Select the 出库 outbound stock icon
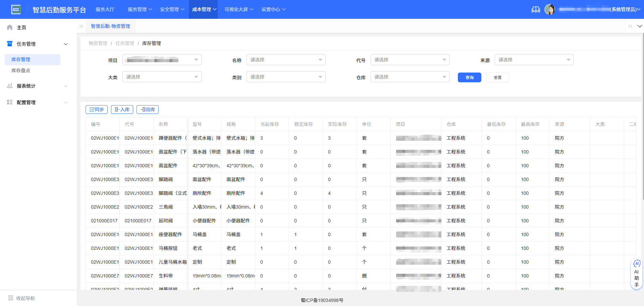Screen dimensions: 644x306 click(x=143, y=109)
